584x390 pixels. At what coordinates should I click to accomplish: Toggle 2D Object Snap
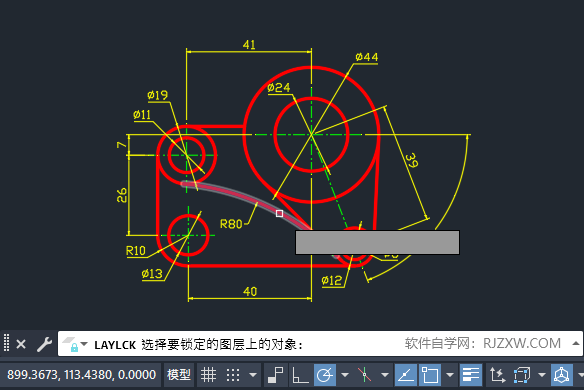tap(430, 375)
